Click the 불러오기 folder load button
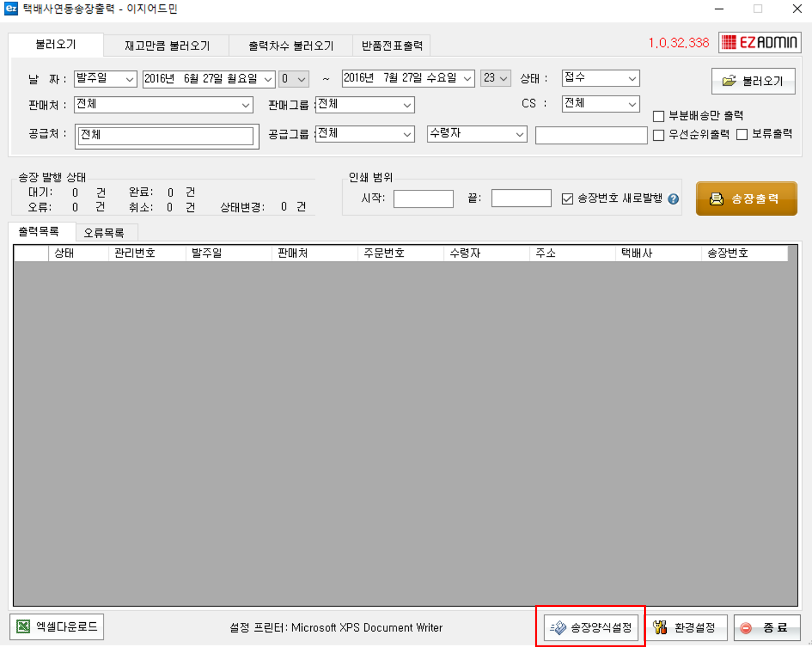 pos(753,81)
